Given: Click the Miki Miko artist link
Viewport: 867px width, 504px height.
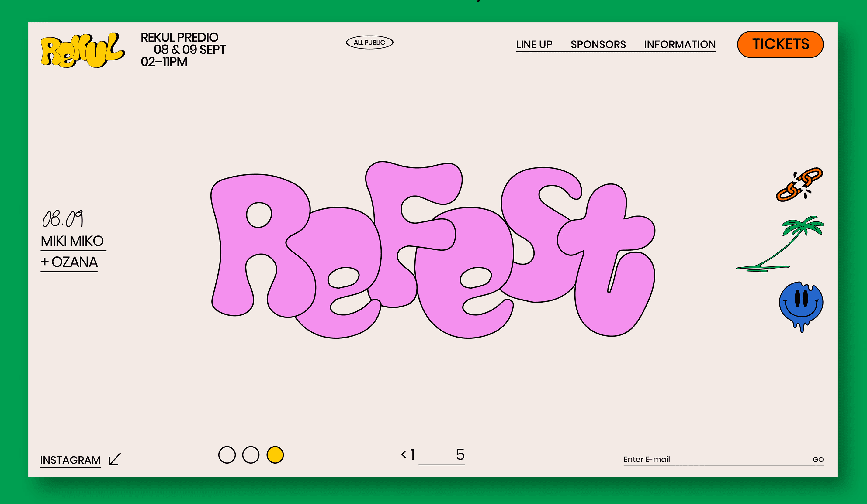Looking at the screenshot, I should [x=72, y=241].
